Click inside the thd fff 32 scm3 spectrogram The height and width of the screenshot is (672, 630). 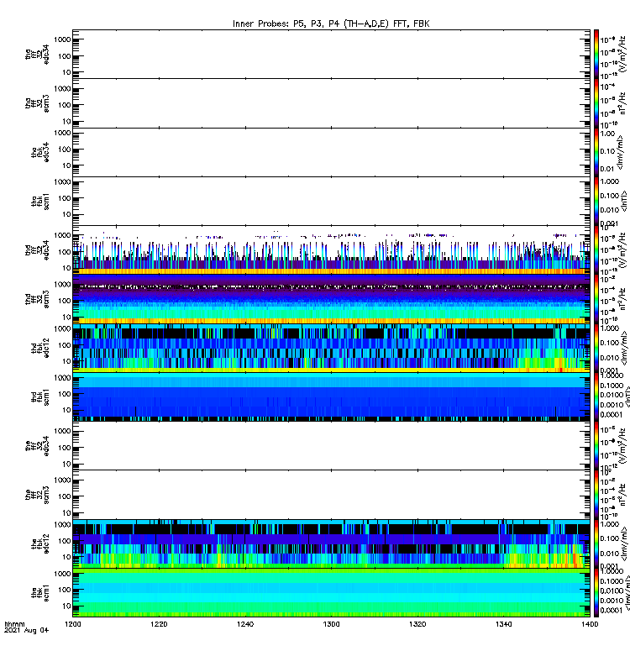point(331,299)
